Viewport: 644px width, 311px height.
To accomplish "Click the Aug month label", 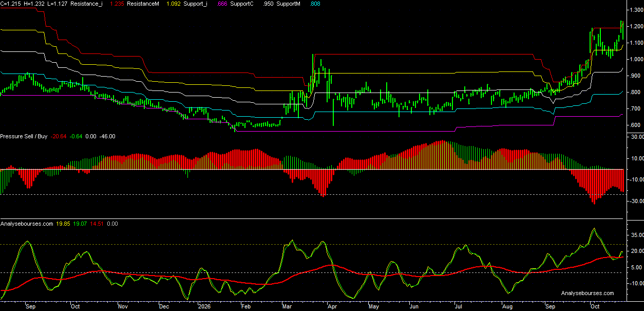I will tap(507, 306).
